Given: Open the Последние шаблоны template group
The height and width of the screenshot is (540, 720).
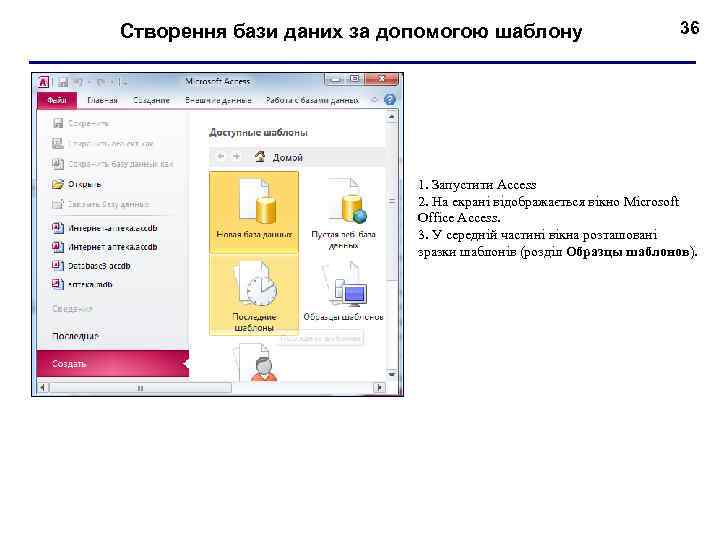Looking at the screenshot, I should 254,294.
